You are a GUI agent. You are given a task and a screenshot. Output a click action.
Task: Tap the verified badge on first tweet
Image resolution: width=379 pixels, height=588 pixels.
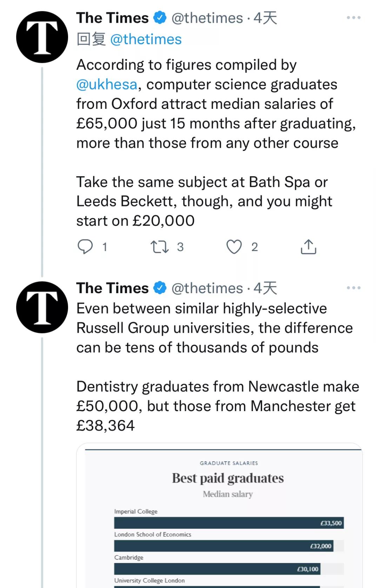(160, 18)
